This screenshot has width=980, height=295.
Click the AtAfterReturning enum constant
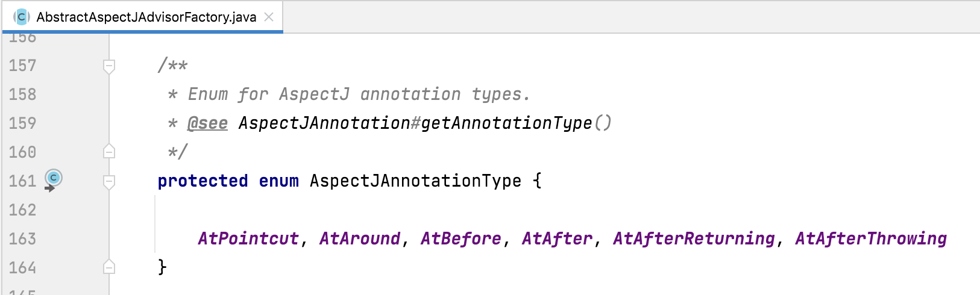click(694, 238)
